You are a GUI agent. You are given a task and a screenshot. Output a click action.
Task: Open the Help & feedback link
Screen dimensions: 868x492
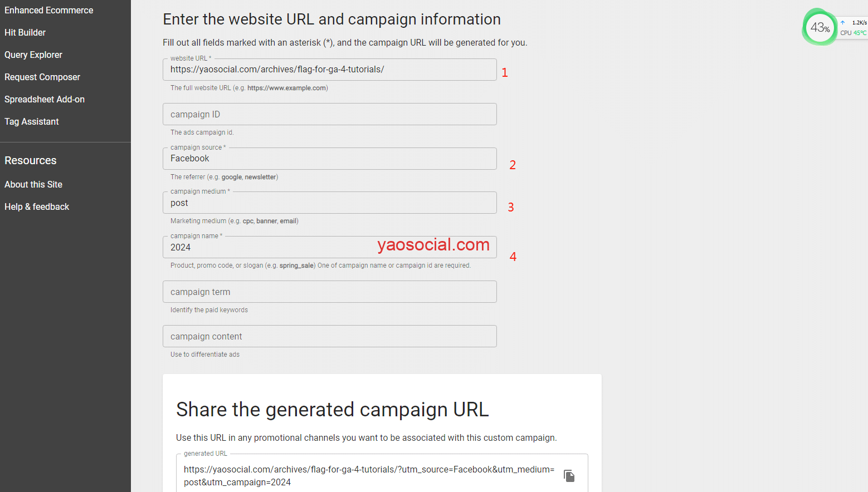click(x=37, y=207)
